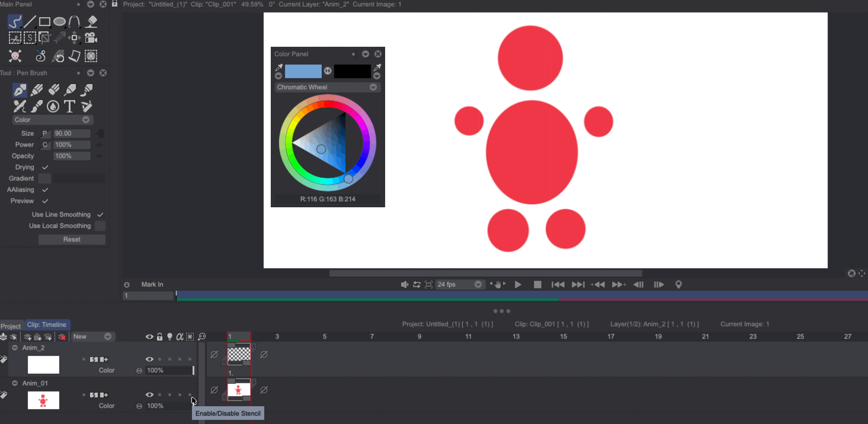Screen dimensions: 868x424
Task: Switch to the Project tab
Action: pyautogui.click(x=11, y=326)
